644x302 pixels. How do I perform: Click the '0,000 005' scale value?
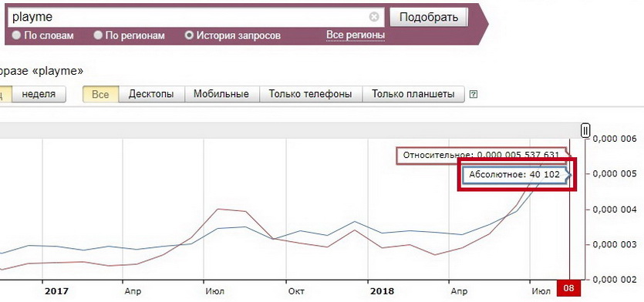click(615, 174)
